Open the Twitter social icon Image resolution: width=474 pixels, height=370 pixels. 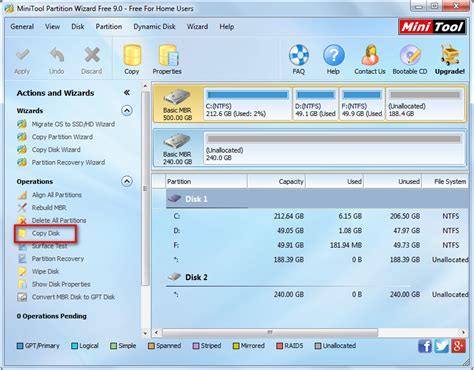(441, 346)
